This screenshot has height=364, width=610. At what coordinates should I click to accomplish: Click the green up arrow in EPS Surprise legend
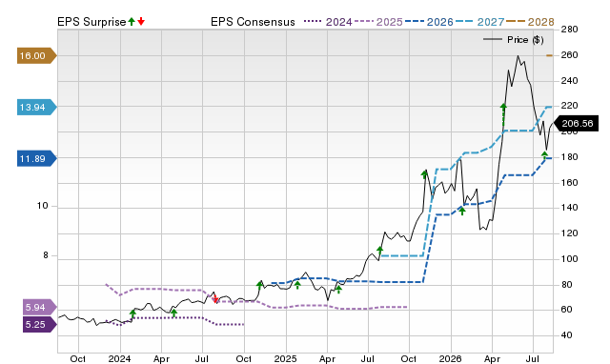(132, 22)
